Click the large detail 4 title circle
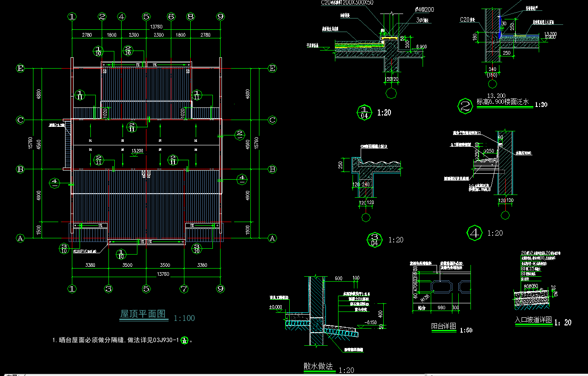Image resolution: width=588 pixels, height=376 pixels. (x=474, y=233)
